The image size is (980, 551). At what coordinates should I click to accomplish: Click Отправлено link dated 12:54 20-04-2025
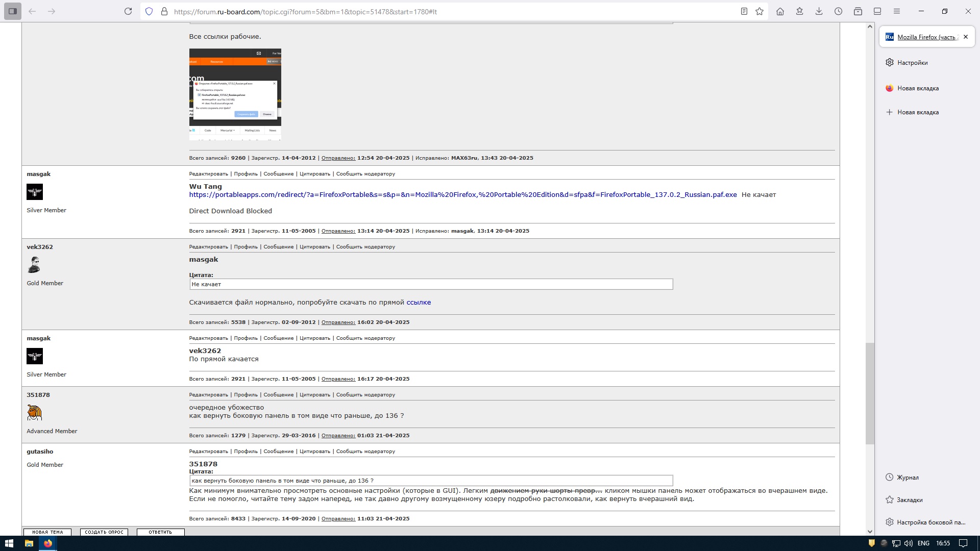[338, 158]
